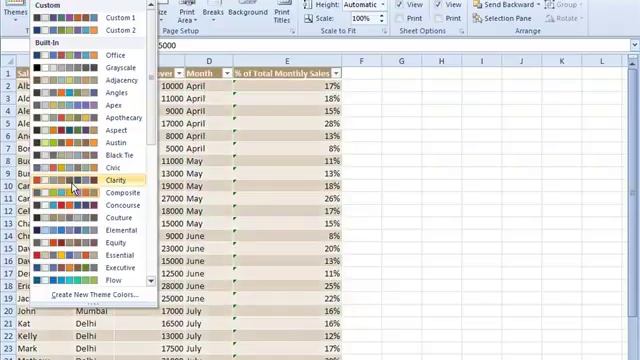
Task: Choose the Angles color theme
Action: [x=89, y=93]
